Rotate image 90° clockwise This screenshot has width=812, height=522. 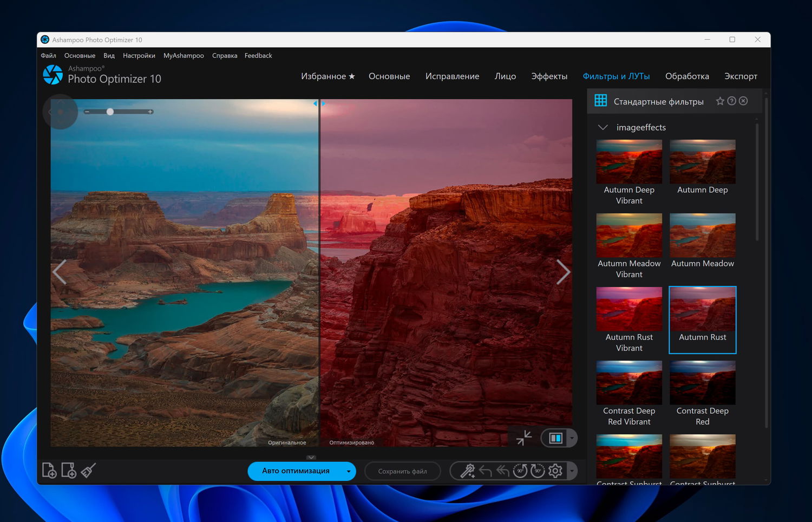[538, 471]
